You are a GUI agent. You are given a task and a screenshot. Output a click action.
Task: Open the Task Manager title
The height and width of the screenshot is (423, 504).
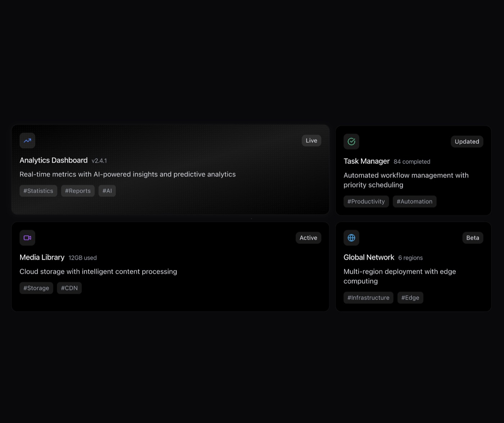(366, 161)
